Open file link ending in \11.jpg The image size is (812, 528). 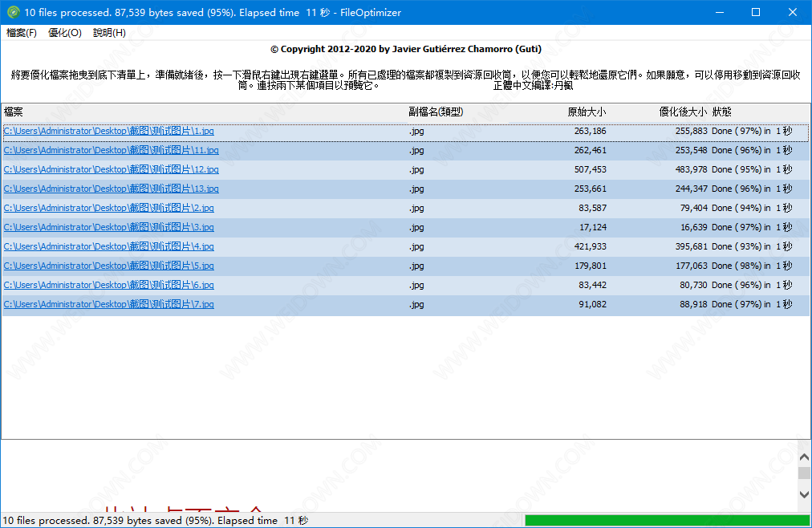point(112,150)
